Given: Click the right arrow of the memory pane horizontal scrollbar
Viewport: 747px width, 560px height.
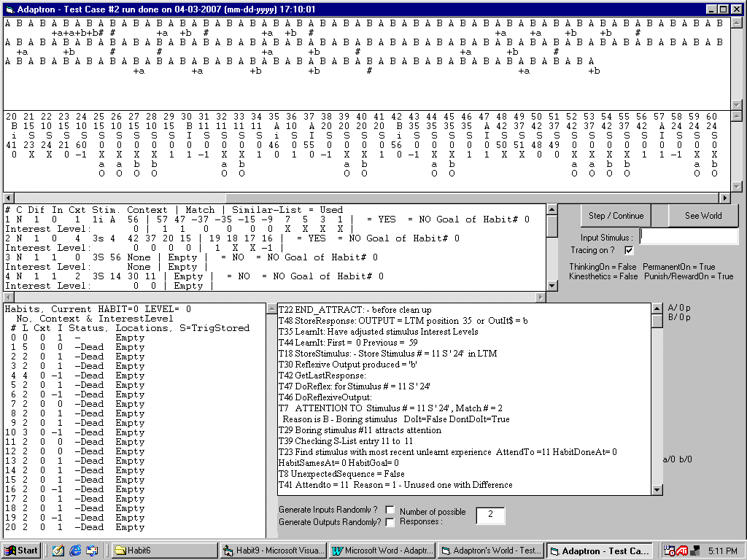Looking at the screenshot, I should point(724,198).
